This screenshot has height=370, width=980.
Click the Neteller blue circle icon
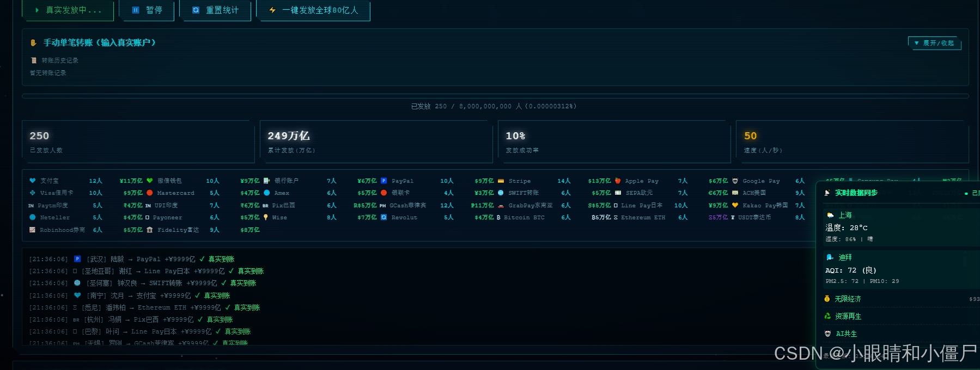(x=33, y=217)
